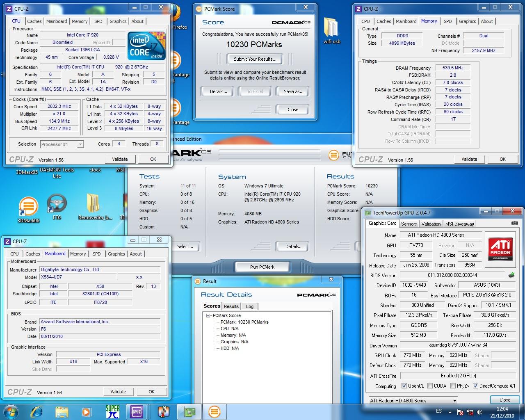
Task: Click the PCMark orange taskbar icon
Action: click(x=214, y=411)
